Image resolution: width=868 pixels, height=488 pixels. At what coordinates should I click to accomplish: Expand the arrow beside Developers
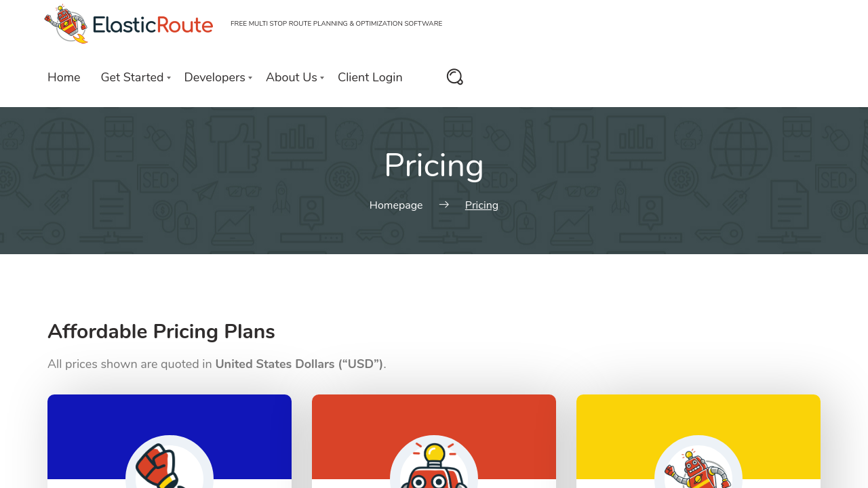(x=250, y=78)
